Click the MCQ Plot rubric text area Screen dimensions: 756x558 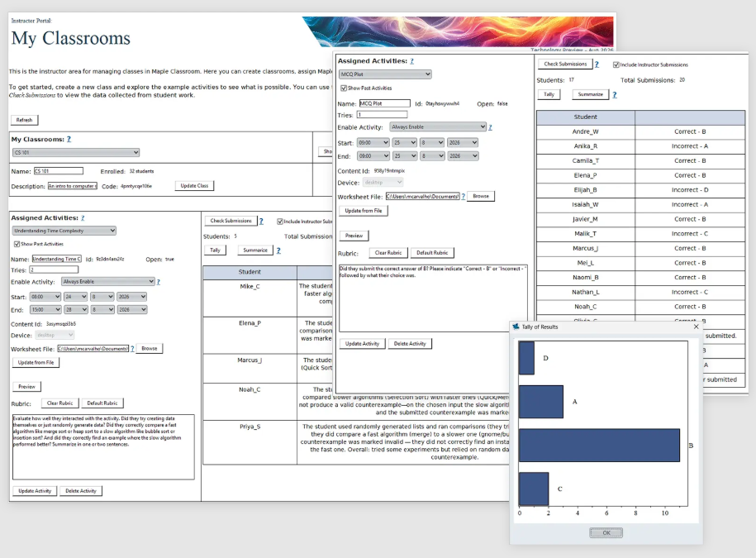(x=433, y=298)
